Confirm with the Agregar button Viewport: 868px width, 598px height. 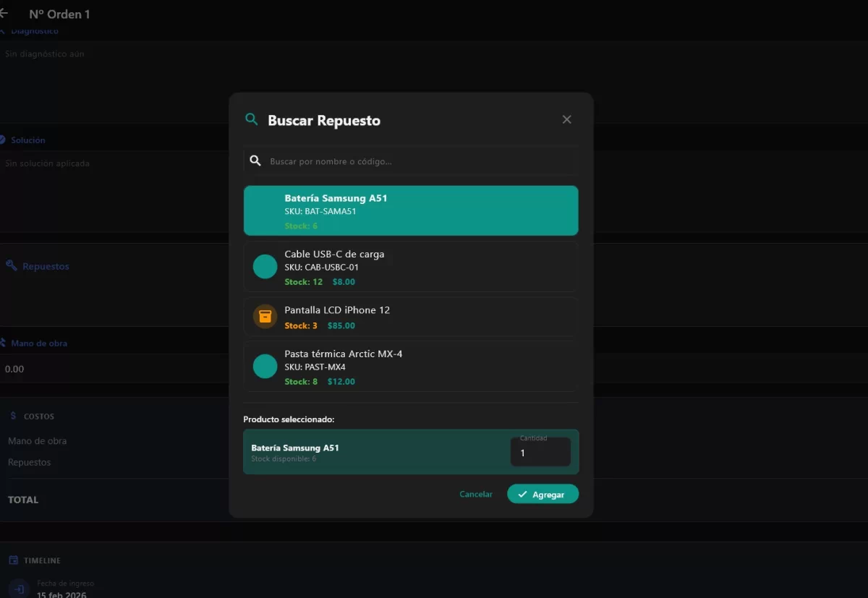pos(542,494)
